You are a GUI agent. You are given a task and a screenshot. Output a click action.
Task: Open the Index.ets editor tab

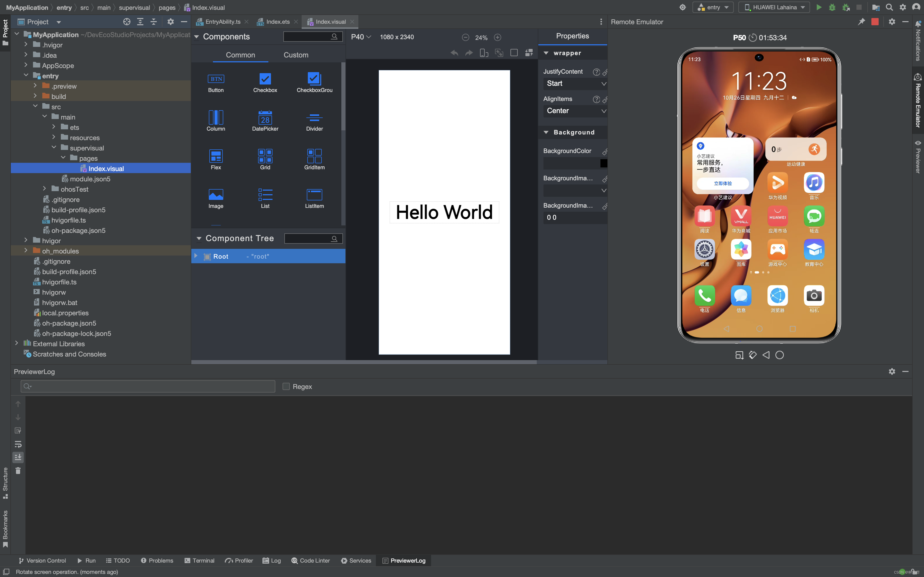[x=277, y=22]
